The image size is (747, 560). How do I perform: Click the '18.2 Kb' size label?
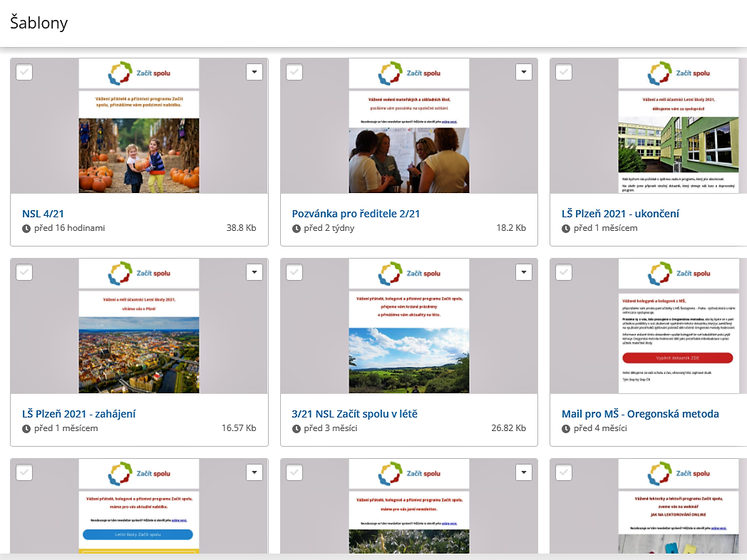(x=511, y=227)
